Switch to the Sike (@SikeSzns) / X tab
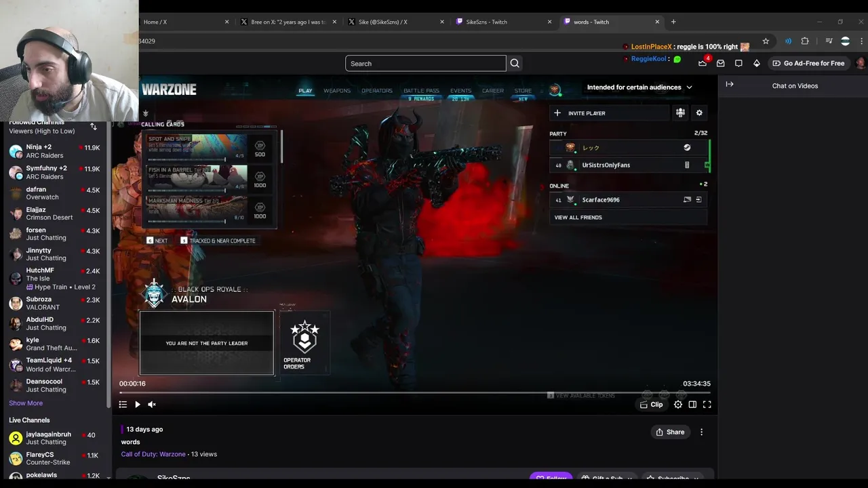 tap(396, 22)
